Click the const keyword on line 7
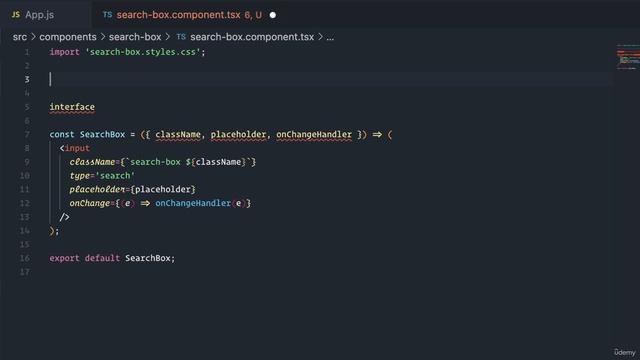The image size is (640, 360). click(x=62, y=135)
